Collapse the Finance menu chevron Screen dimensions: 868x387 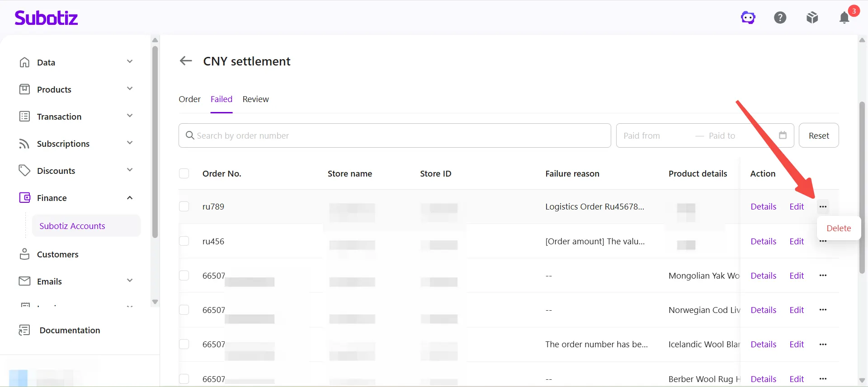click(x=130, y=198)
